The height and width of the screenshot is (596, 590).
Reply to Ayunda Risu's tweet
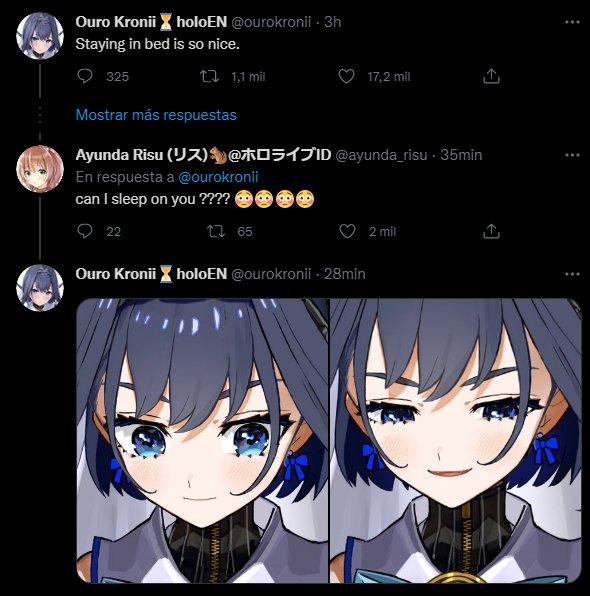point(85,231)
